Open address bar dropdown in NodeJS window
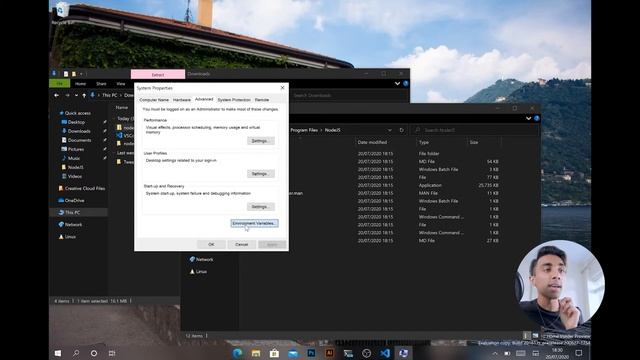Screen dimensions: 640x360 coord(389,130)
